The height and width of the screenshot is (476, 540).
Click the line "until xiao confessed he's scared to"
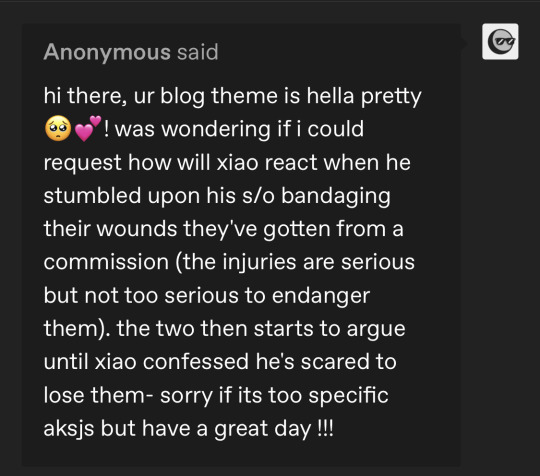pyautogui.click(x=220, y=362)
